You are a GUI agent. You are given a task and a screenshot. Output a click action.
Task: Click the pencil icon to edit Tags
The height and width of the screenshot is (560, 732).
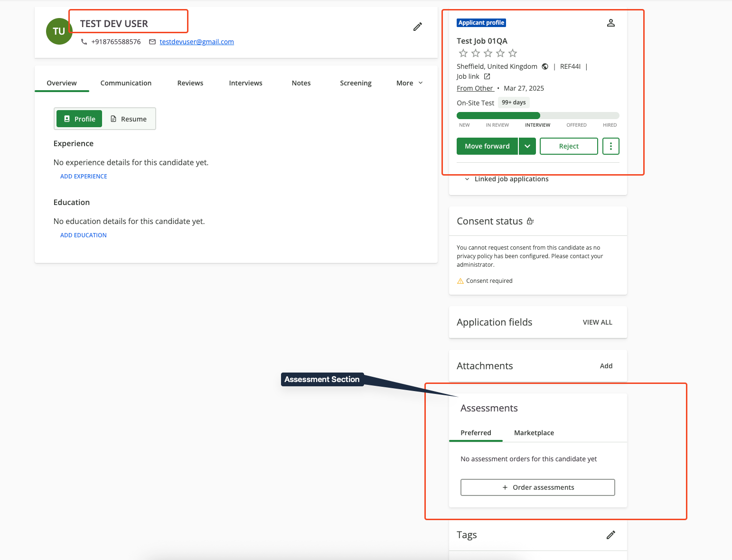point(611,535)
